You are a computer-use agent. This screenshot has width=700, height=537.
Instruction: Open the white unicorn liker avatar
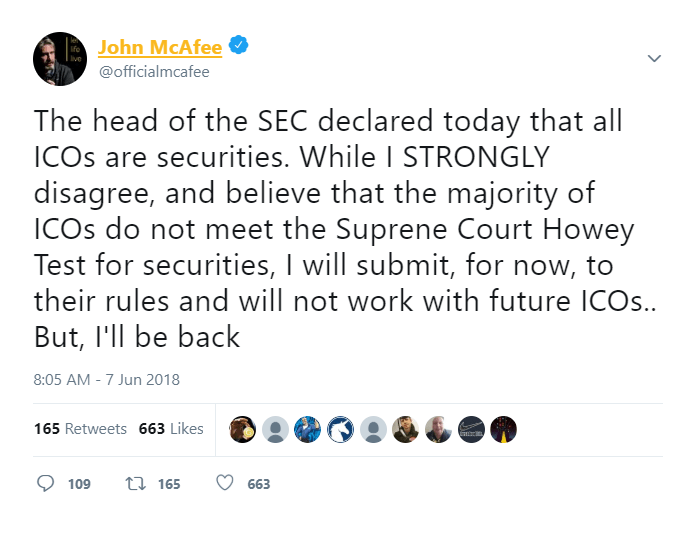coord(340,429)
